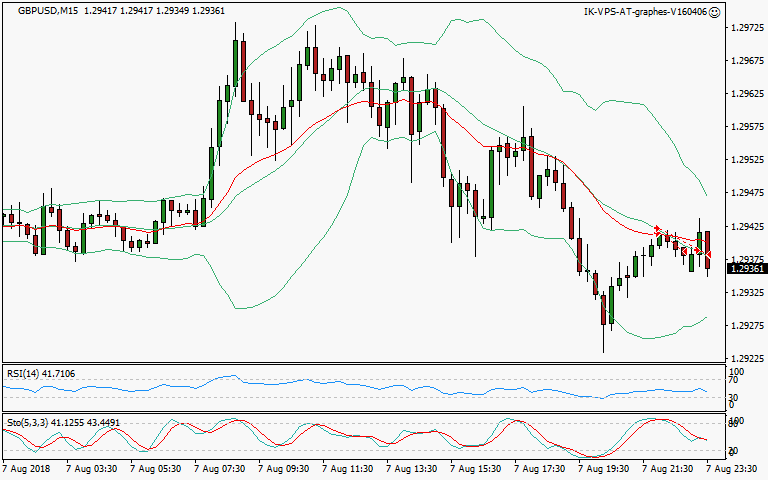The image size is (768, 480).
Task: Select the IK-VPS-AT-graphes-V160406 expert label
Action: [644, 12]
